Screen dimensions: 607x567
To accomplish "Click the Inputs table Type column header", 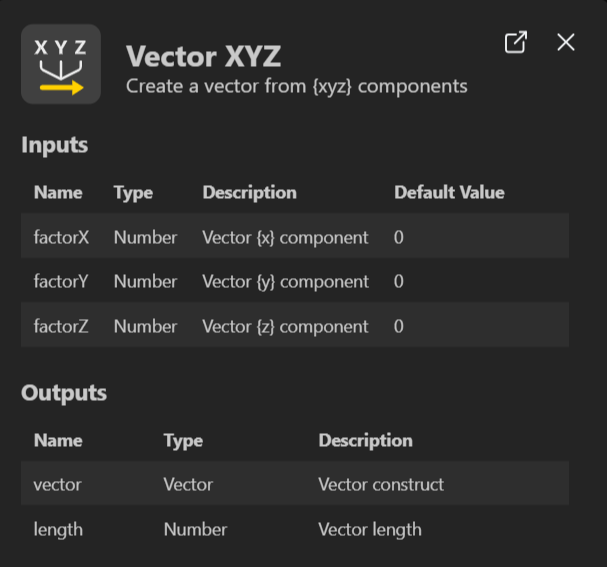I will point(133,192).
